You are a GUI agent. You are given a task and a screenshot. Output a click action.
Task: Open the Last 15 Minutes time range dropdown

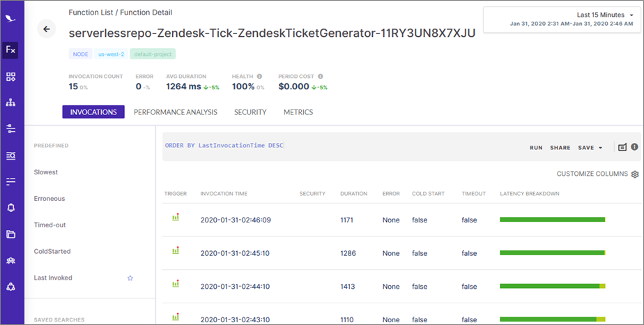point(562,20)
